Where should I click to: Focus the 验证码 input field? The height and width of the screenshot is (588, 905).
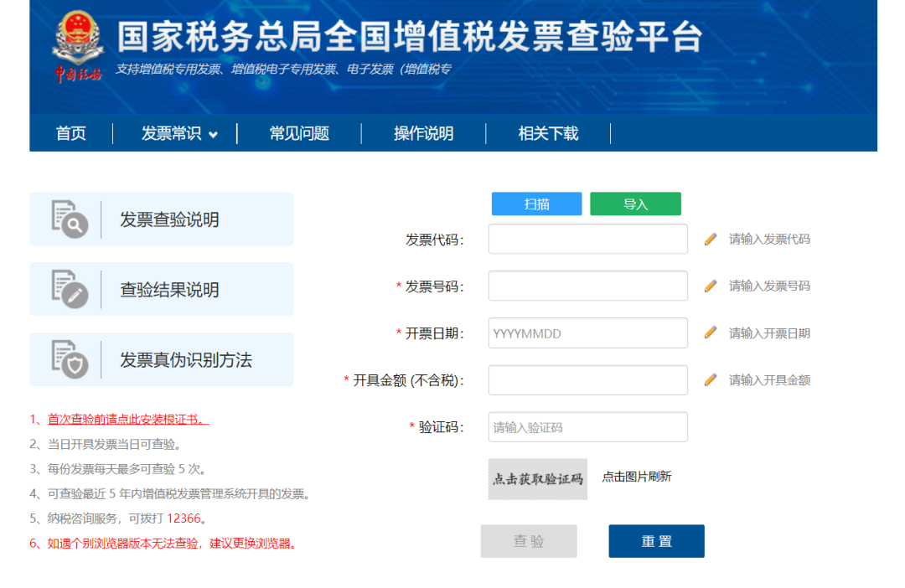click(588, 427)
